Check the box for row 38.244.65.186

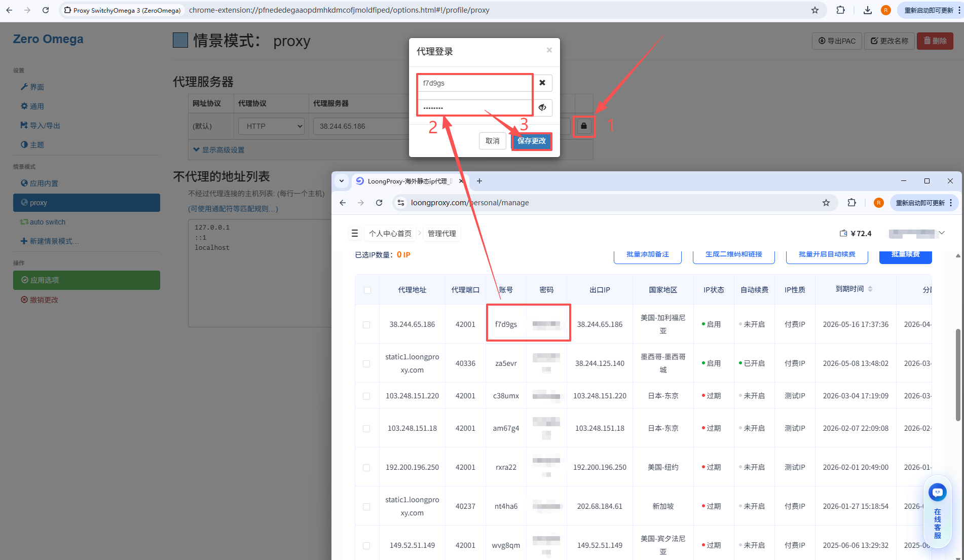click(x=366, y=325)
